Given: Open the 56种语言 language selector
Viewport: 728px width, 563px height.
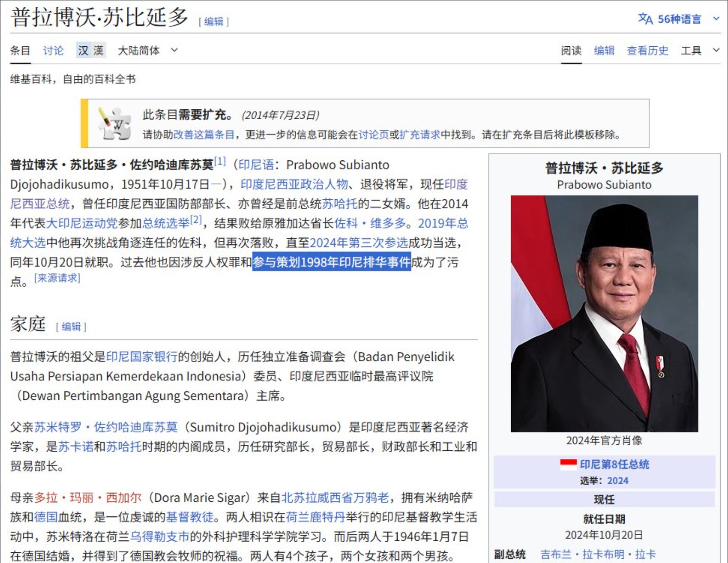Looking at the screenshot, I should 679,19.
